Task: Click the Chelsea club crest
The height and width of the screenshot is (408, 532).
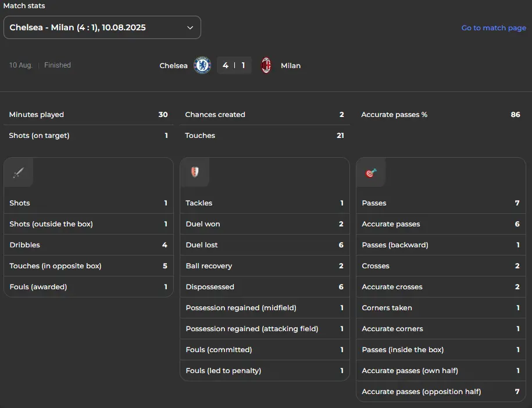Action: 202,65
